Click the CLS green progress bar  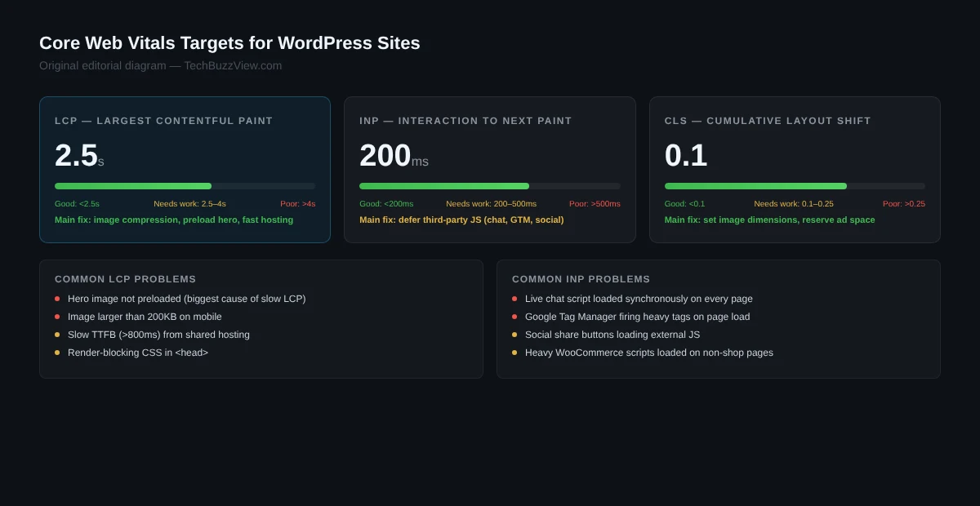pyautogui.click(x=755, y=186)
